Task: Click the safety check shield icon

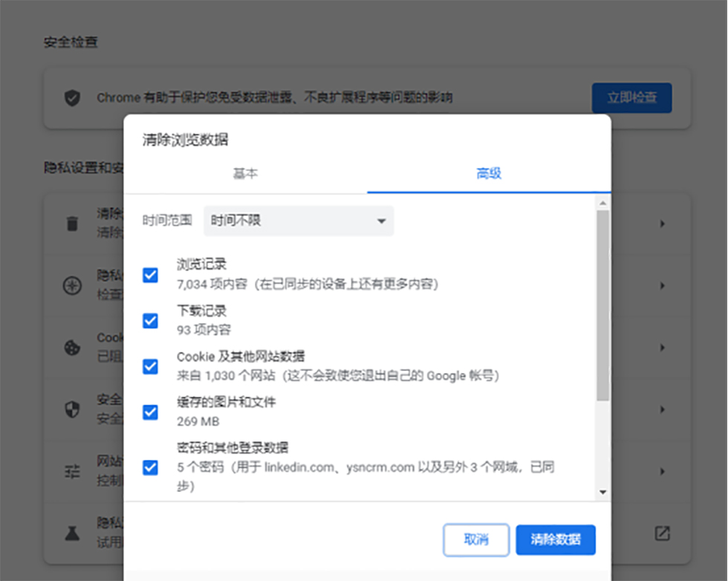Action: tap(72, 98)
